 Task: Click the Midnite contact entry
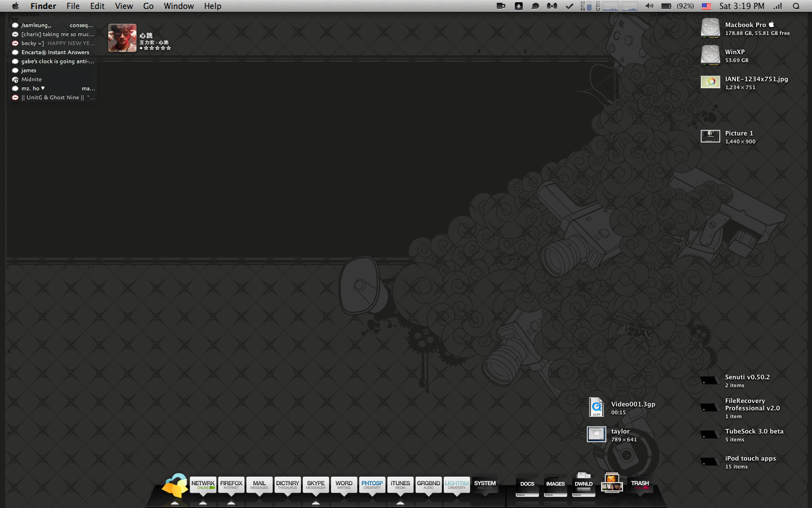pos(54,80)
